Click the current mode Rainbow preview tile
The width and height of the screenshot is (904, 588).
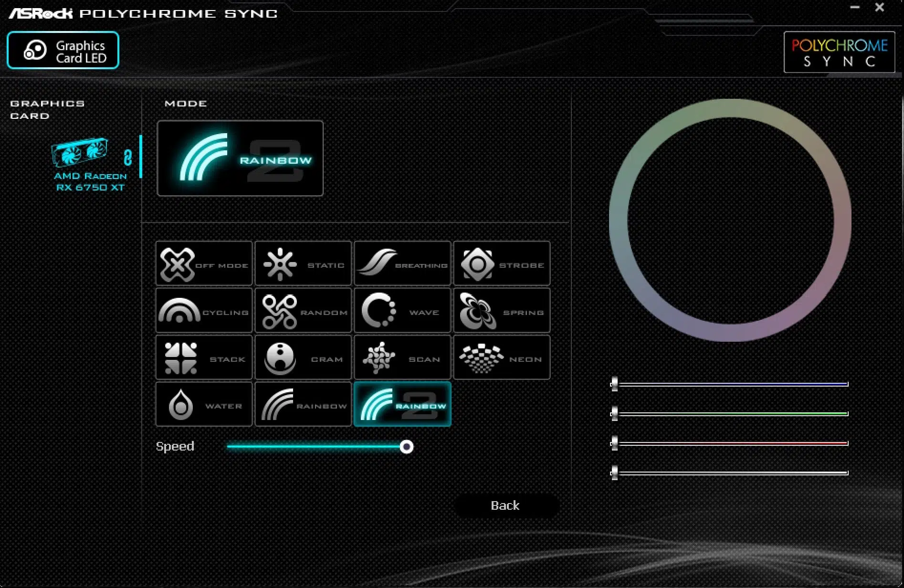[x=240, y=158]
